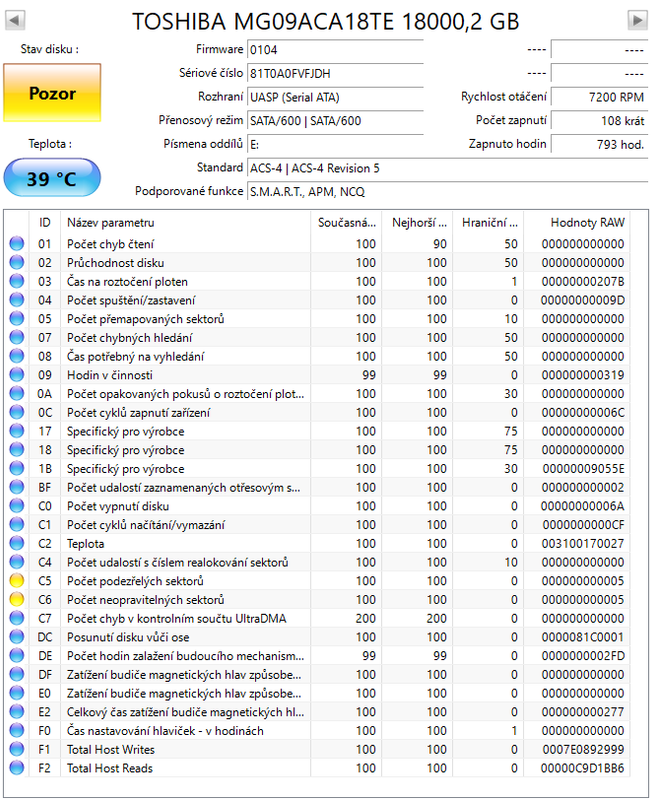
Task: Click the S.M.A.R.T., APM, NCQ features field
Action: point(447,191)
